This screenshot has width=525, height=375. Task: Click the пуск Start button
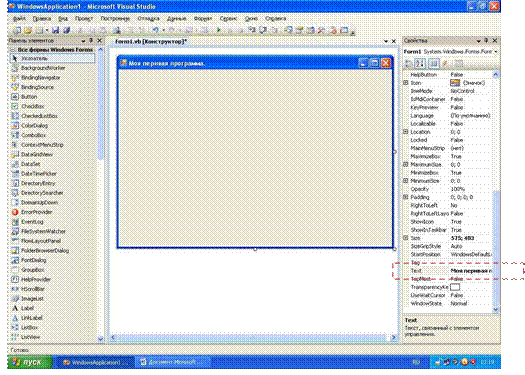(x=29, y=362)
